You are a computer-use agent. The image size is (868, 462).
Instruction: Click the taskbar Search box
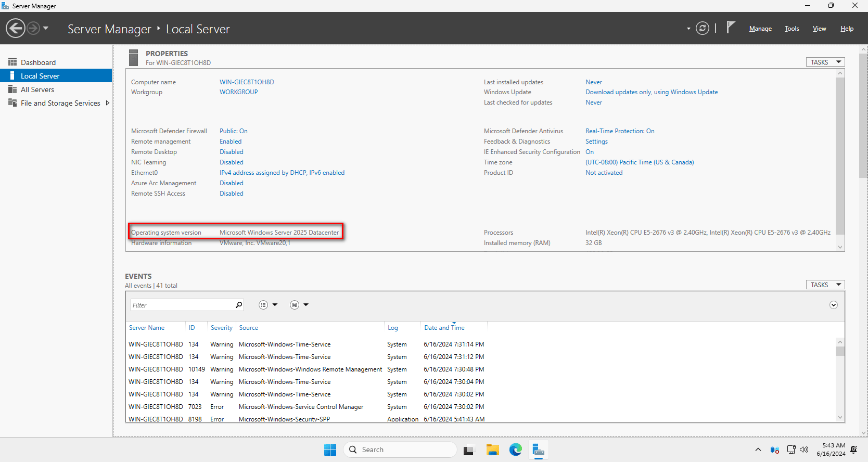[x=400, y=450]
